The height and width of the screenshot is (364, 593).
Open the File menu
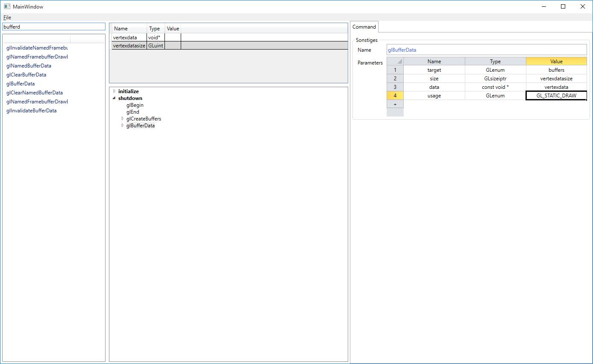click(x=7, y=18)
